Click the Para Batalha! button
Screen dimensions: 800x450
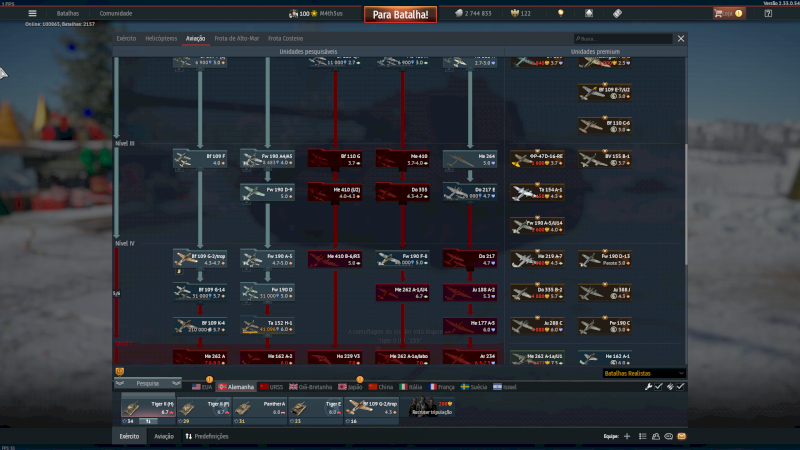(x=401, y=14)
